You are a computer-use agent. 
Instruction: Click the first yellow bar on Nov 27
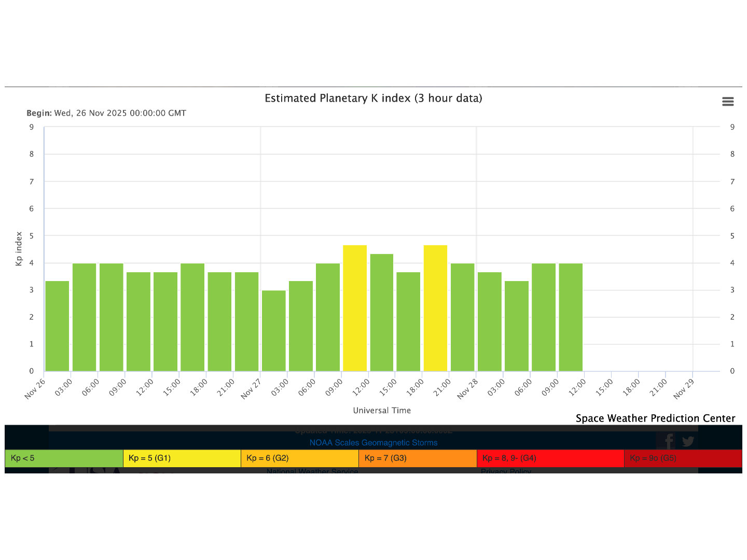(x=355, y=309)
